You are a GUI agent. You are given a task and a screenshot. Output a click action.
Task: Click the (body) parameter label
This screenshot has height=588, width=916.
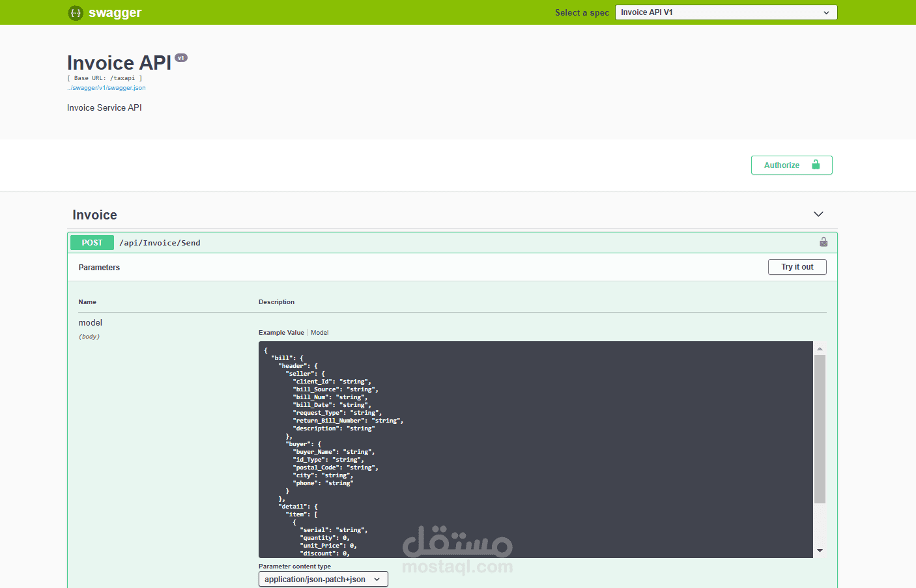click(89, 337)
